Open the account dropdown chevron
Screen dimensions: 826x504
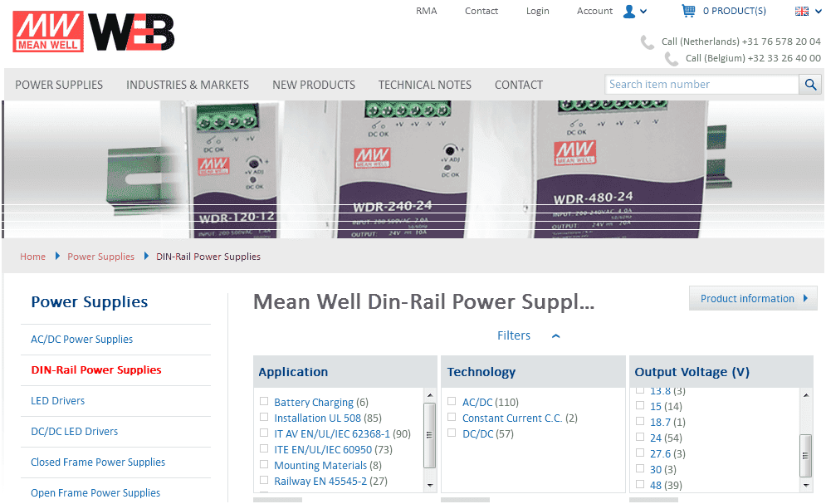(x=643, y=11)
